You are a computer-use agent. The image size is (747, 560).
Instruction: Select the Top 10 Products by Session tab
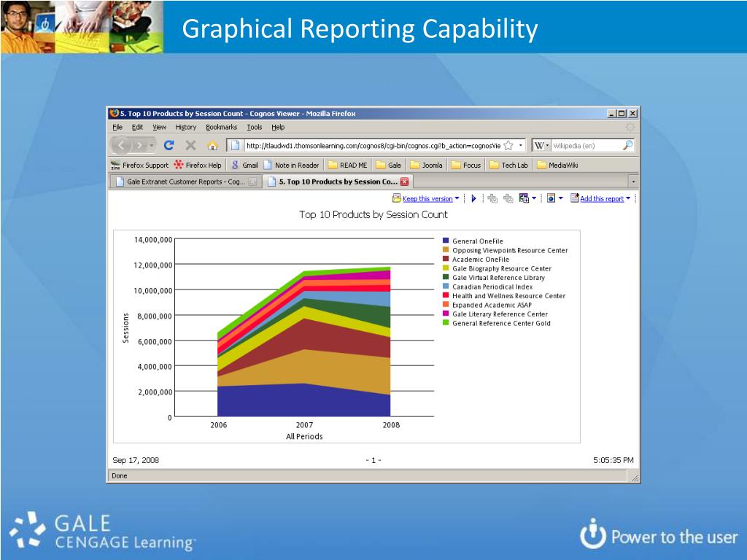point(337,182)
